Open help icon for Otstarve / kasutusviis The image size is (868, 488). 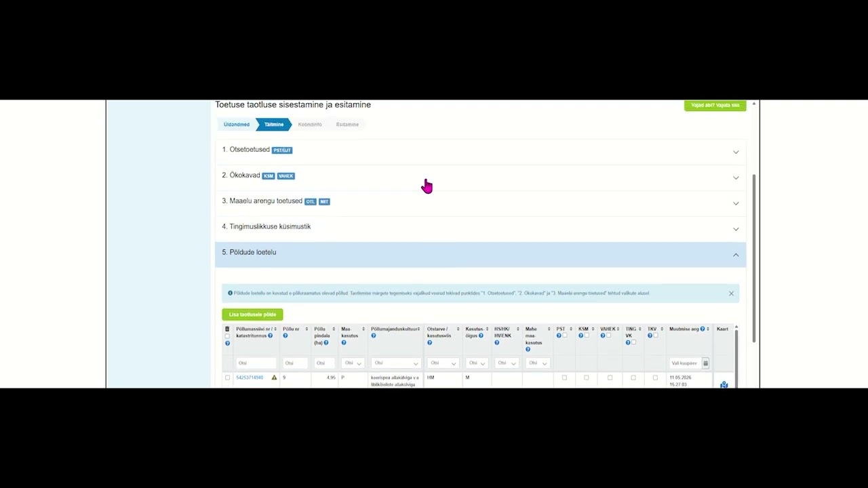(430, 342)
